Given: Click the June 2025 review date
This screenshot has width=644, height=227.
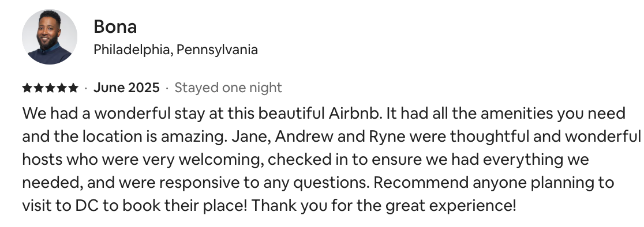Looking at the screenshot, I should (126, 88).
